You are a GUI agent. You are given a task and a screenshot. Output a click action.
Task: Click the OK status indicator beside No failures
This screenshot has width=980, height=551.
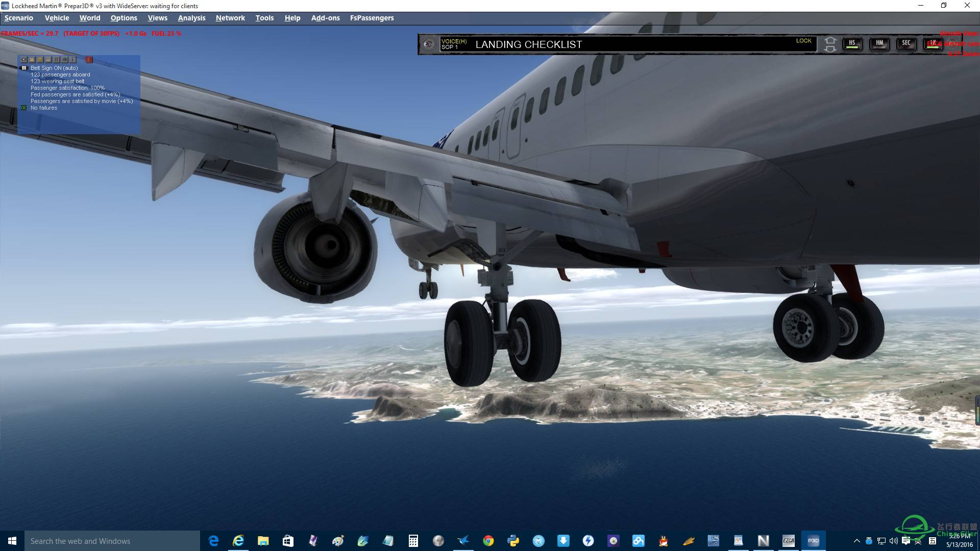(x=23, y=108)
